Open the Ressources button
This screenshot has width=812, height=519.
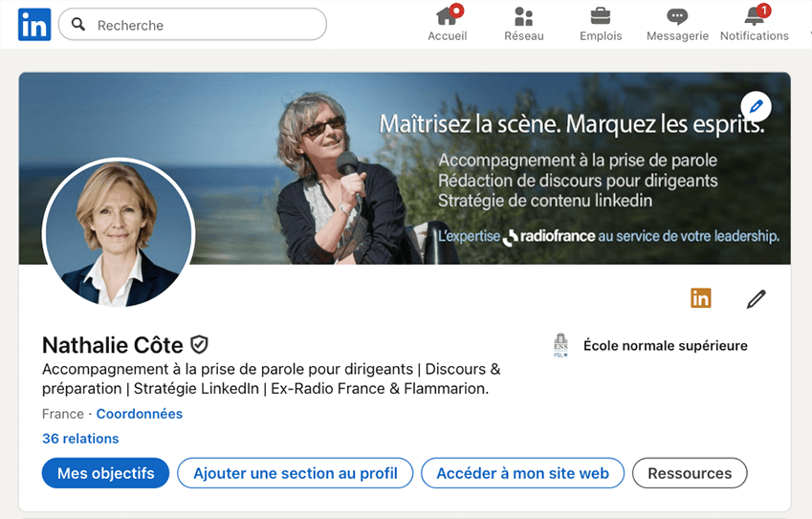click(690, 473)
